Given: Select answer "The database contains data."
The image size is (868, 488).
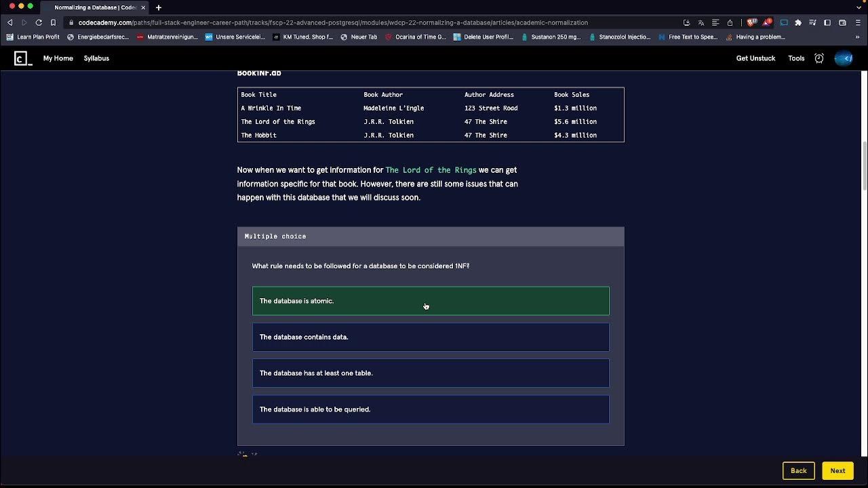Looking at the screenshot, I should pos(431,337).
